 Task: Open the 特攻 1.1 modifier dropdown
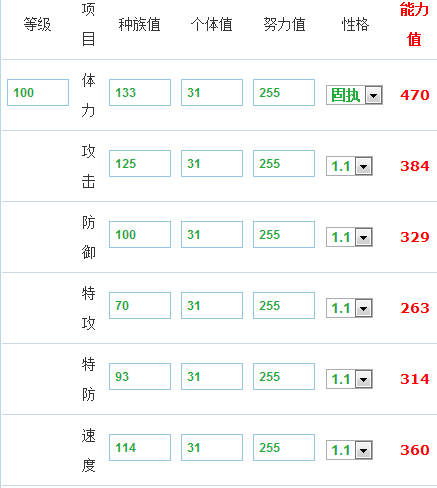point(349,308)
